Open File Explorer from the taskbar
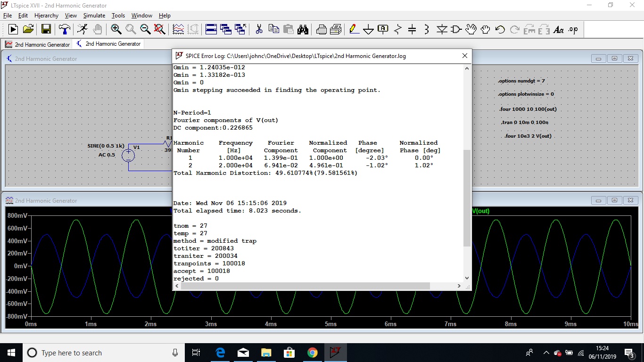Image resolution: width=644 pixels, height=362 pixels. 266,353
